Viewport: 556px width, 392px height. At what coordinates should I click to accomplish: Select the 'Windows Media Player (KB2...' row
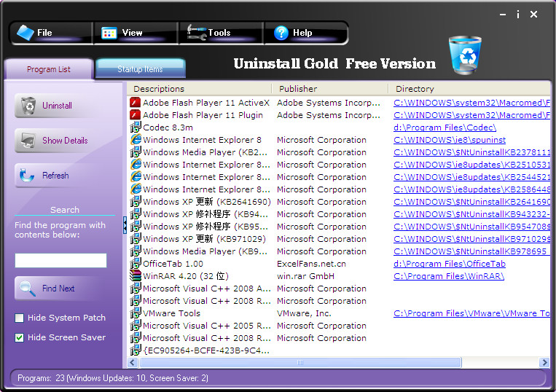[339, 152]
